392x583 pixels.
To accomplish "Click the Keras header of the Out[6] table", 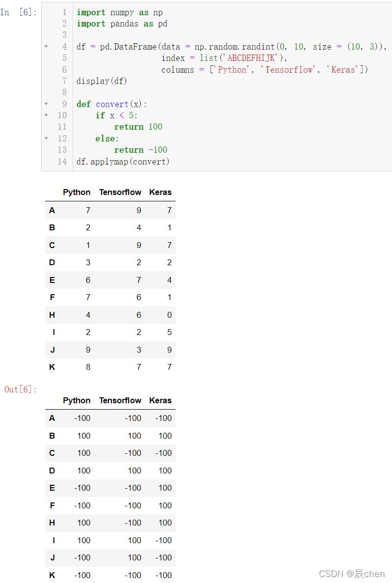I will tap(160, 400).
